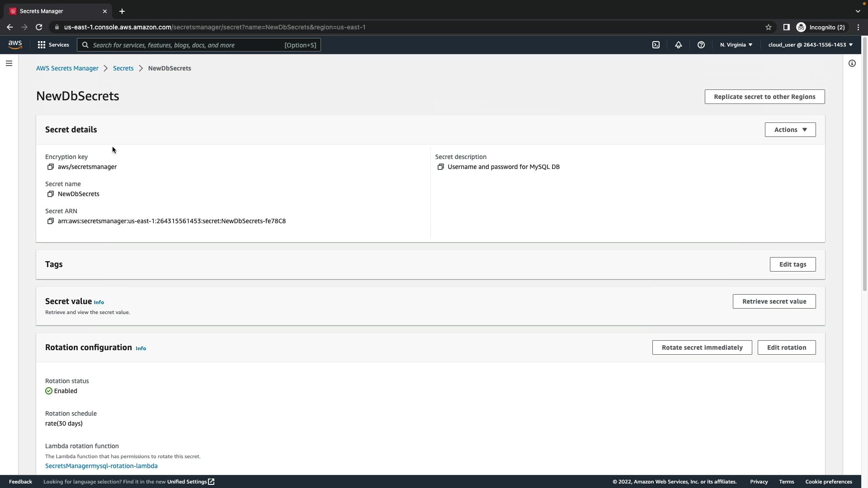Open the notifications bell
The height and width of the screenshot is (488, 868).
pos(679,45)
